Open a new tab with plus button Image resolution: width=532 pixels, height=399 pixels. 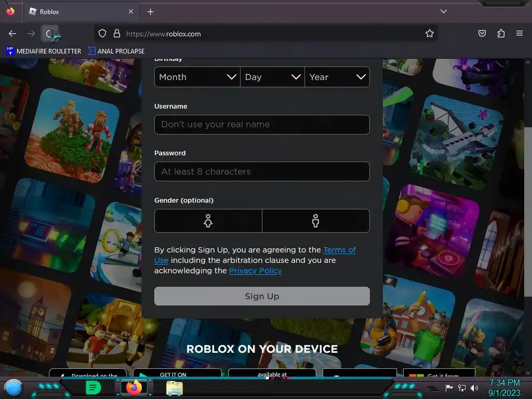[x=150, y=12]
